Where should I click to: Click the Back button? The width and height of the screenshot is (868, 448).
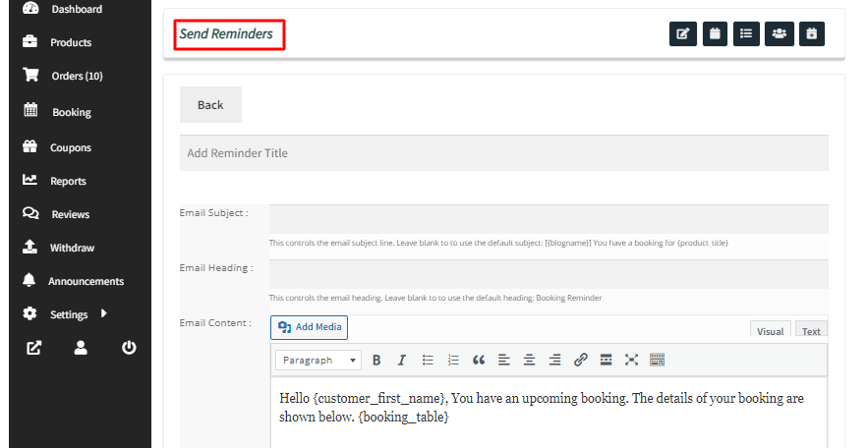[x=210, y=104]
